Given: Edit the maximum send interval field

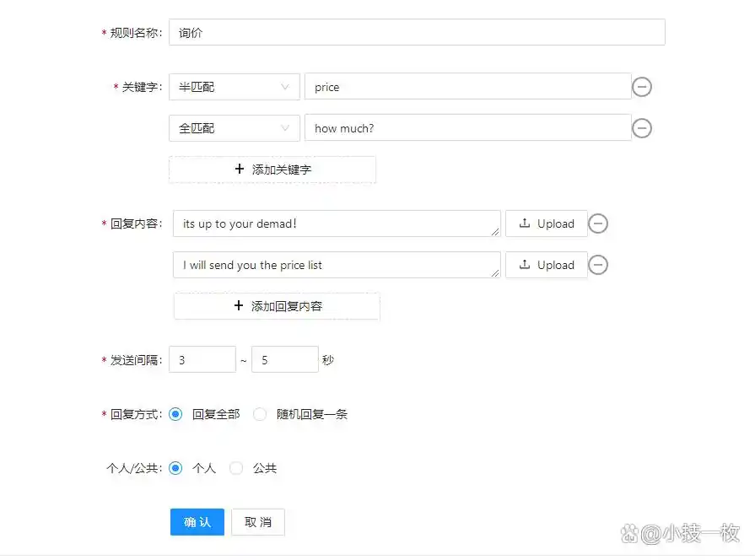Looking at the screenshot, I should tap(285, 359).
